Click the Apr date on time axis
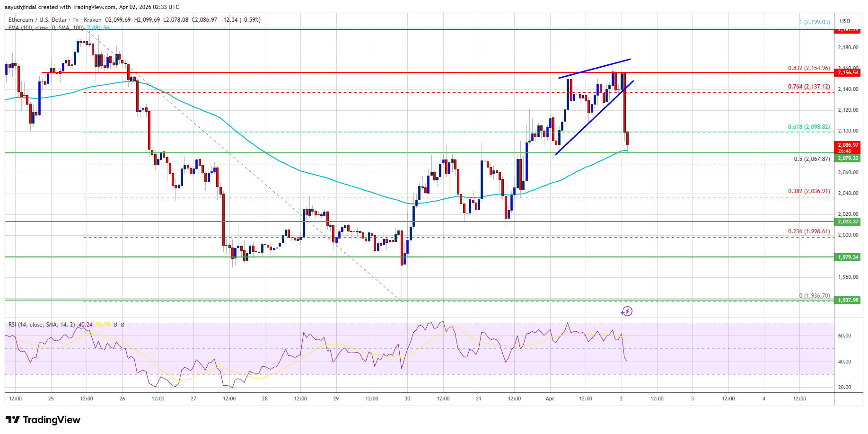Viewport: 868px width, 434px height. [550, 399]
